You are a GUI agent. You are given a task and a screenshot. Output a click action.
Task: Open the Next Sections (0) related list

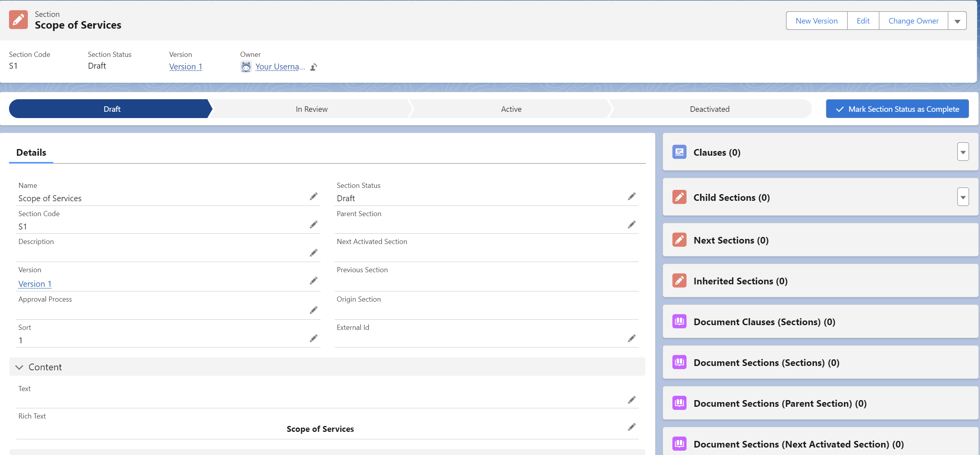pos(731,240)
